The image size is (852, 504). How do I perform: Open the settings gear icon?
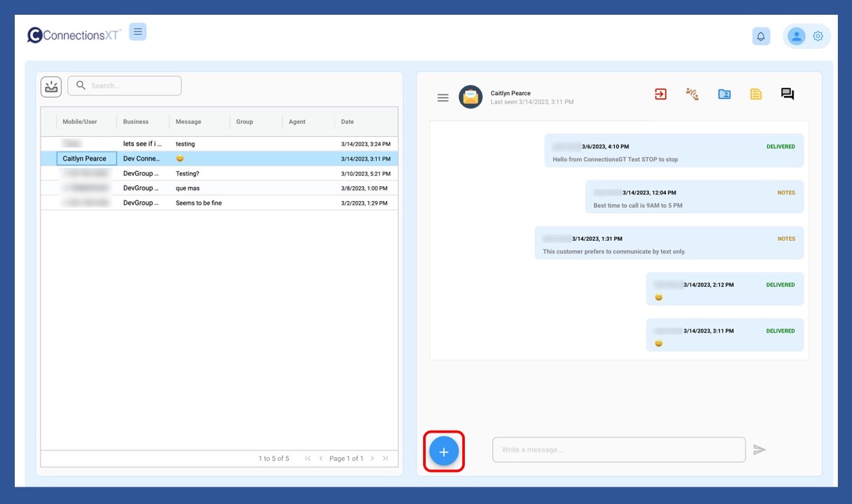pyautogui.click(x=817, y=37)
